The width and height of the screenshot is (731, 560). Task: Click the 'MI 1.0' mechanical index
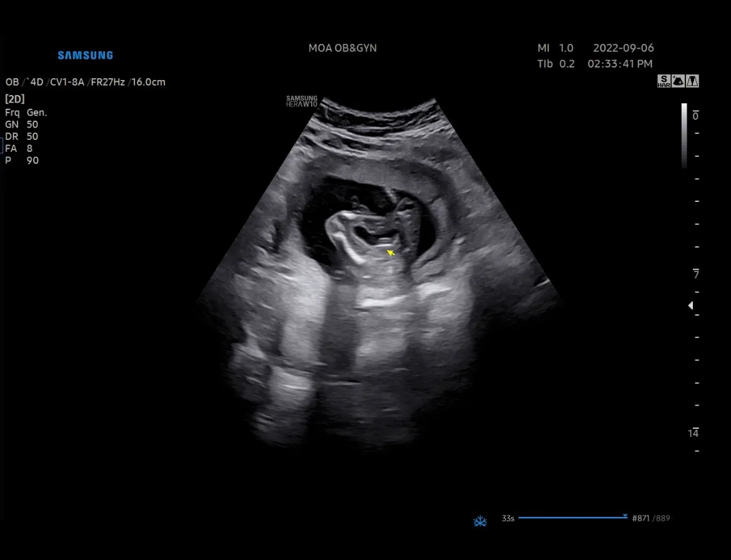pyautogui.click(x=555, y=48)
